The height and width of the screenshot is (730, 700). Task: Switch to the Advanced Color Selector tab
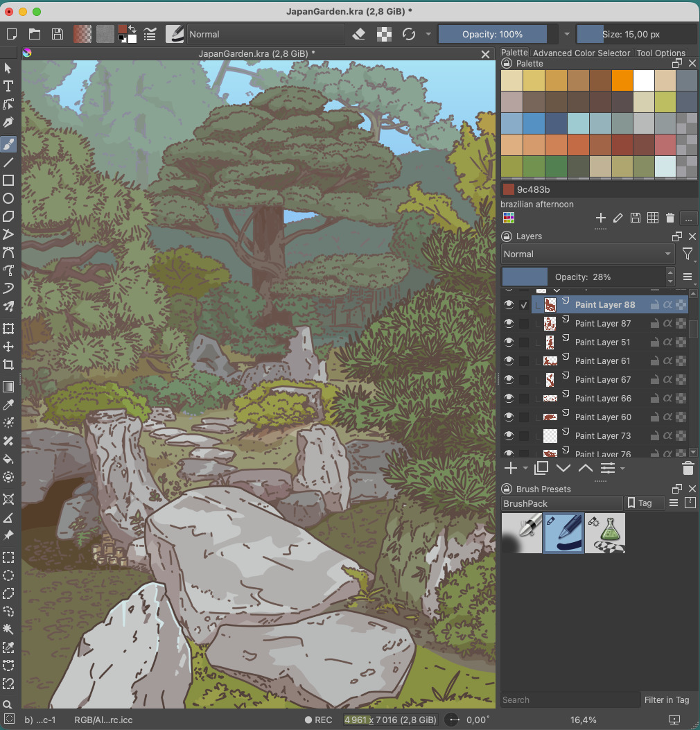pyautogui.click(x=581, y=53)
